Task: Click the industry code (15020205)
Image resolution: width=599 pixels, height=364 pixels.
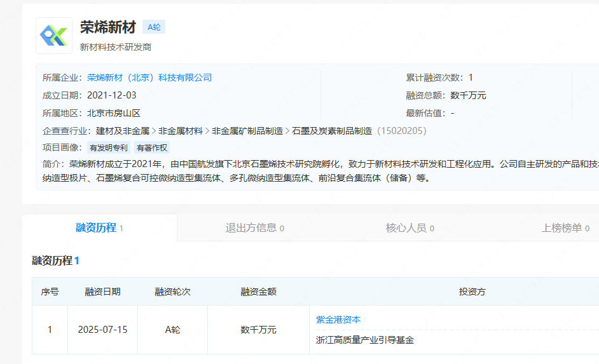Action: click(401, 131)
